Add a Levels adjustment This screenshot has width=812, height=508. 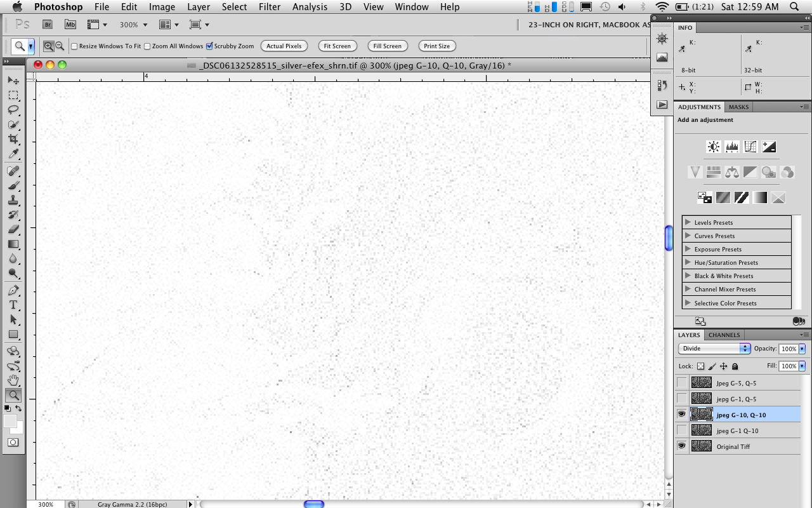tap(732, 147)
